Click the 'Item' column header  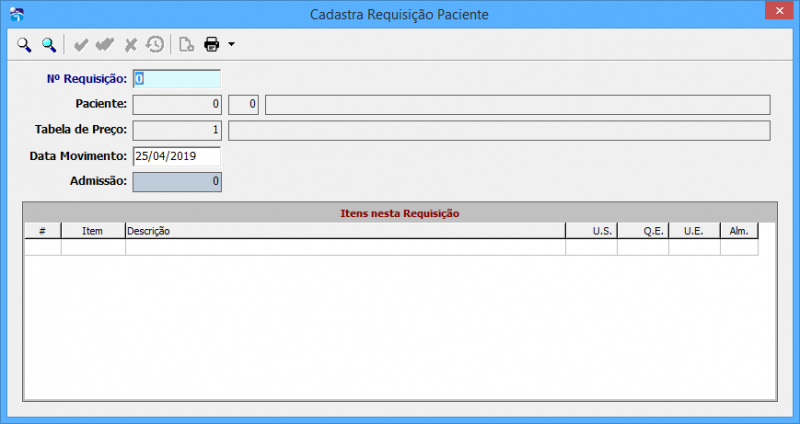click(x=93, y=231)
